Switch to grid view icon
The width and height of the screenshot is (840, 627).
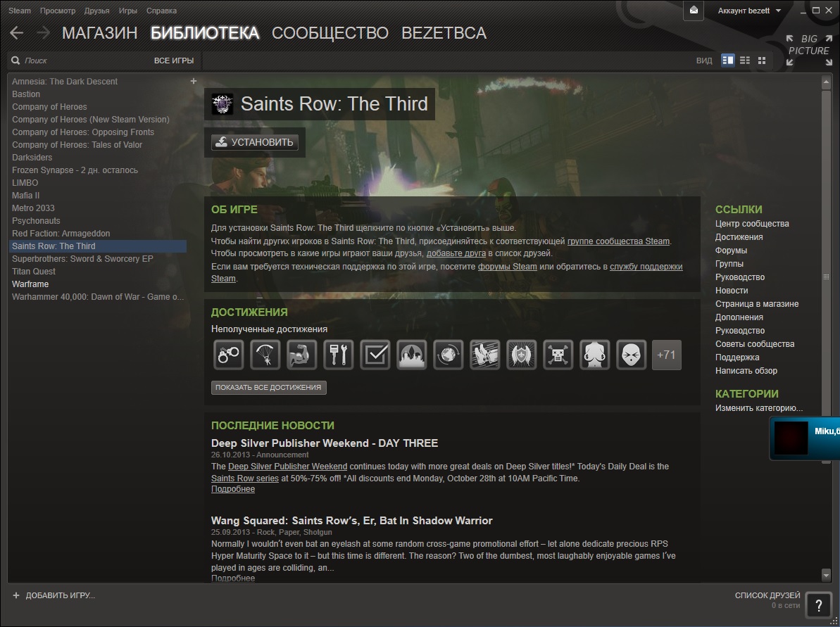point(762,61)
